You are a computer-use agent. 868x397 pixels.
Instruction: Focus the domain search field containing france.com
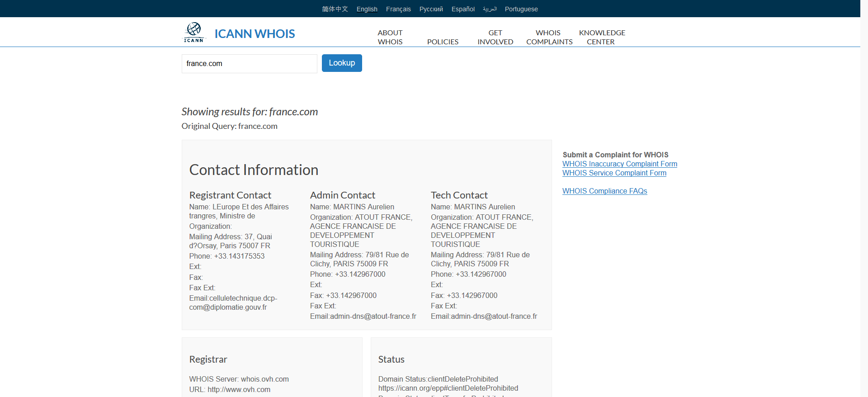[249, 64]
